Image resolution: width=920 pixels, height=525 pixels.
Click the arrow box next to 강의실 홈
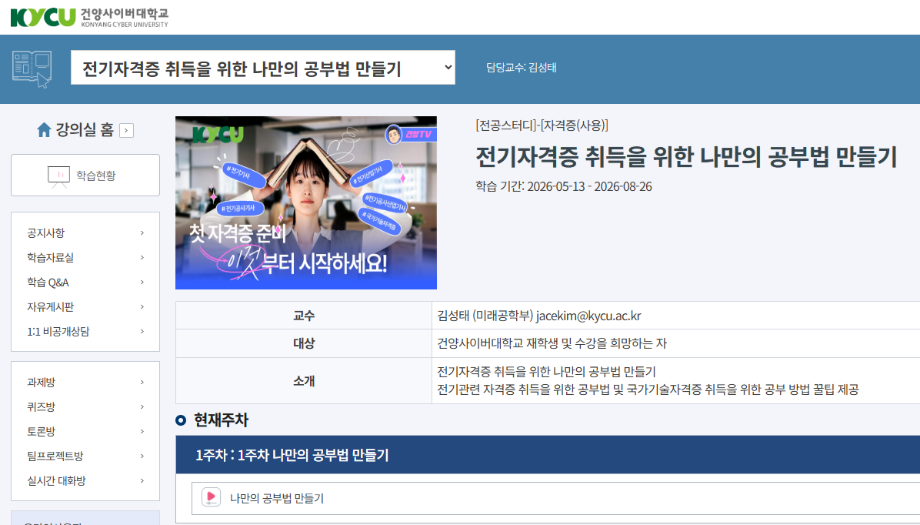point(127,130)
